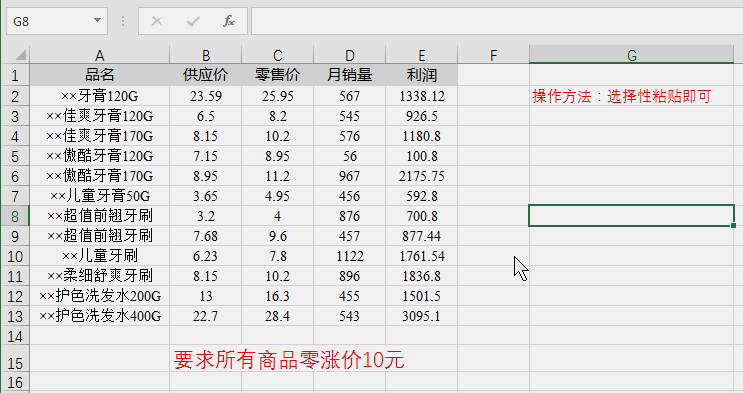Open the Insert Function fx dialog
This screenshot has width=743, height=393.
click(x=229, y=21)
